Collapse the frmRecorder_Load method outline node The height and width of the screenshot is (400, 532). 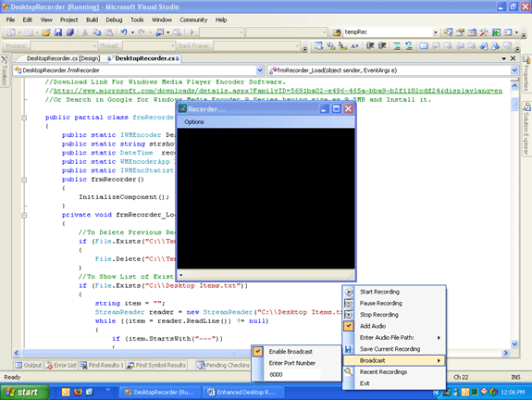tap(24, 215)
